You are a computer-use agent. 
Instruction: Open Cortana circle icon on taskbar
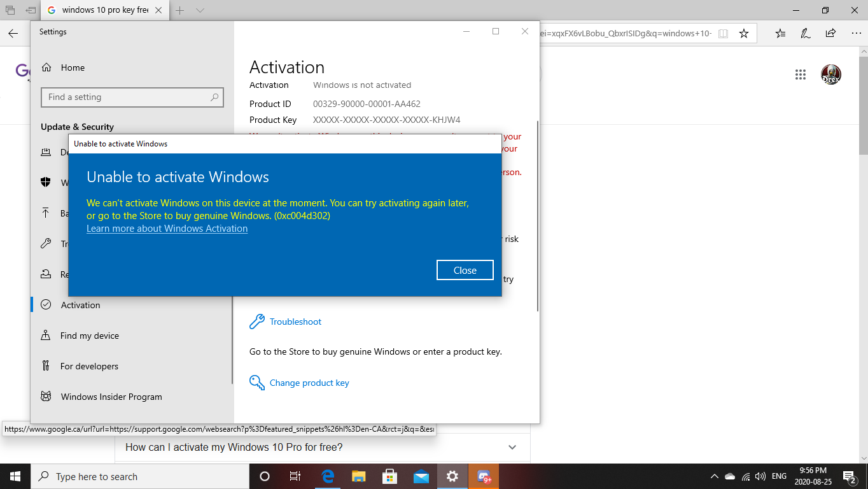pyautogui.click(x=265, y=476)
